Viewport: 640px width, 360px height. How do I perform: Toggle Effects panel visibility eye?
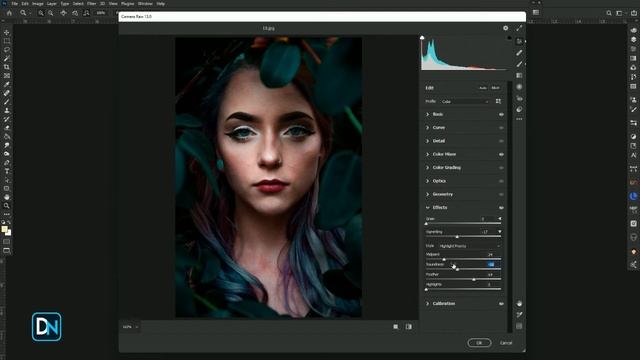(x=501, y=208)
